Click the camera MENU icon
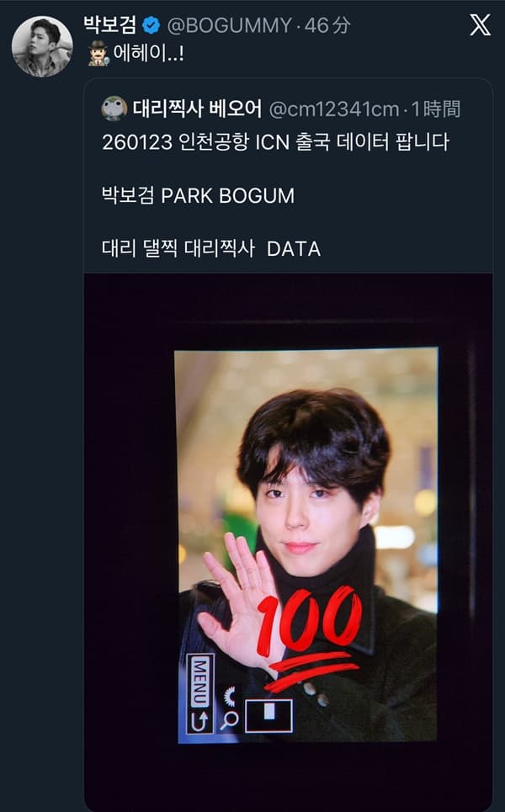505x812 pixels. click(200, 682)
